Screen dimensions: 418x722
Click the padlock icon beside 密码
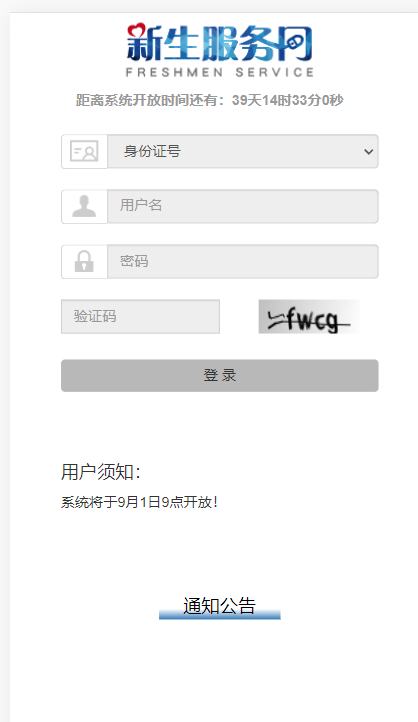click(84, 261)
